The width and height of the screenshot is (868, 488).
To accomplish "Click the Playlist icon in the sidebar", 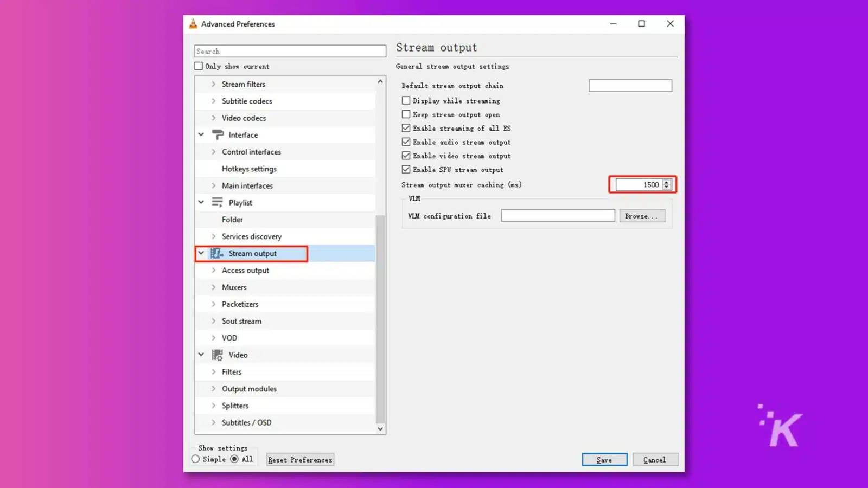I will click(x=216, y=202).
